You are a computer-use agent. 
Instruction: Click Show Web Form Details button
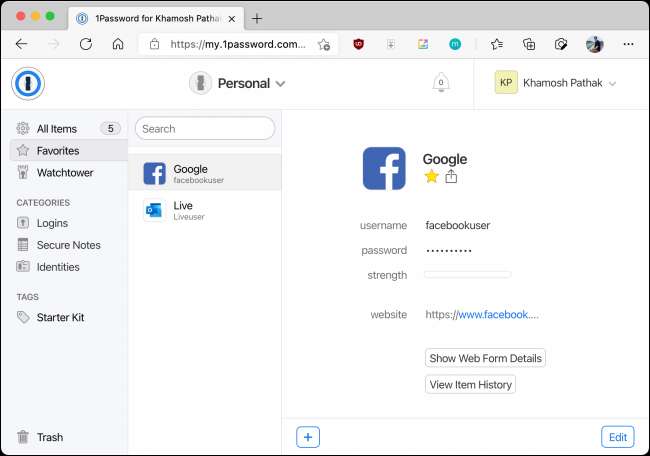click(485, 358)
